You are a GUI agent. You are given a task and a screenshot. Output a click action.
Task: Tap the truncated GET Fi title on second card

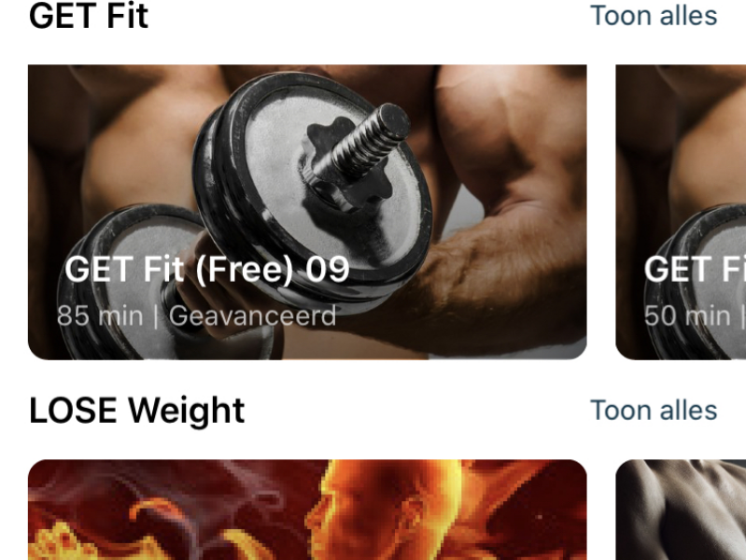(x=695, y=270)
